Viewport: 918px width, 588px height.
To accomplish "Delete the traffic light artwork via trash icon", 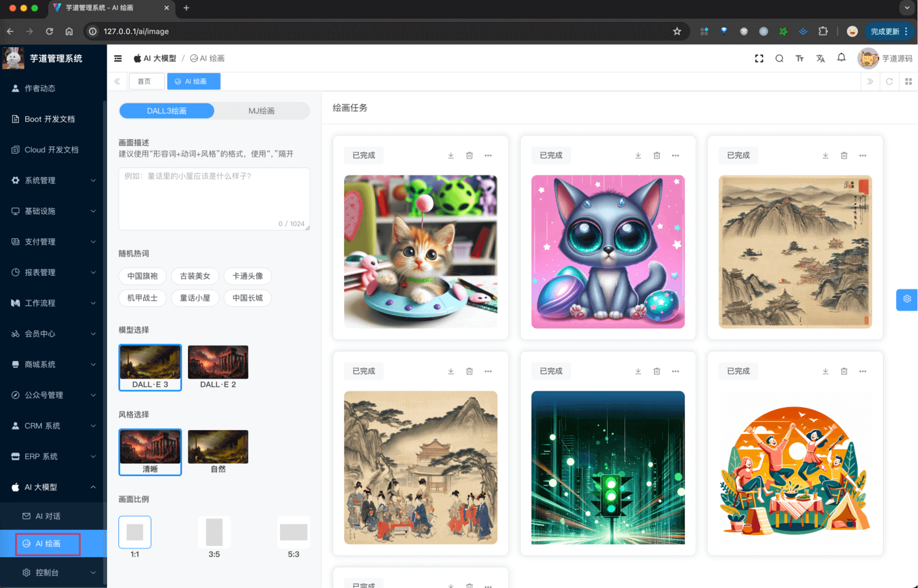I will point(657,371).
